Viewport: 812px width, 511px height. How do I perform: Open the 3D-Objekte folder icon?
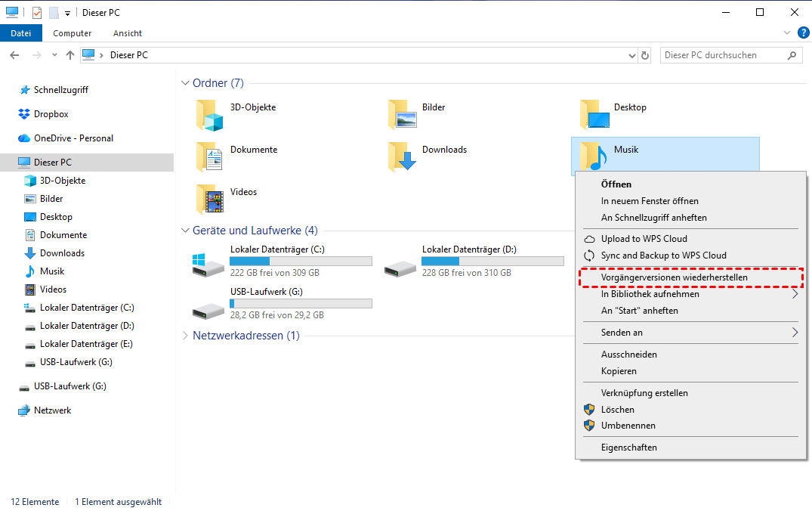[210, 115]
